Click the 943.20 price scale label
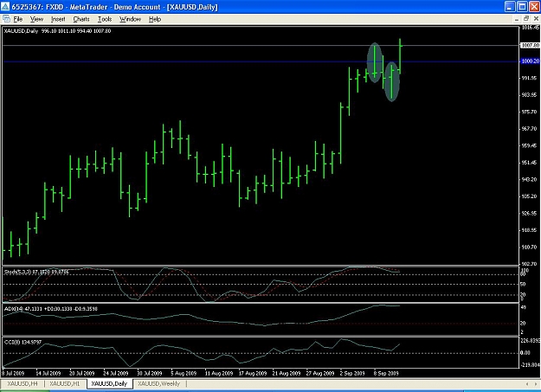 coord(529,179)
